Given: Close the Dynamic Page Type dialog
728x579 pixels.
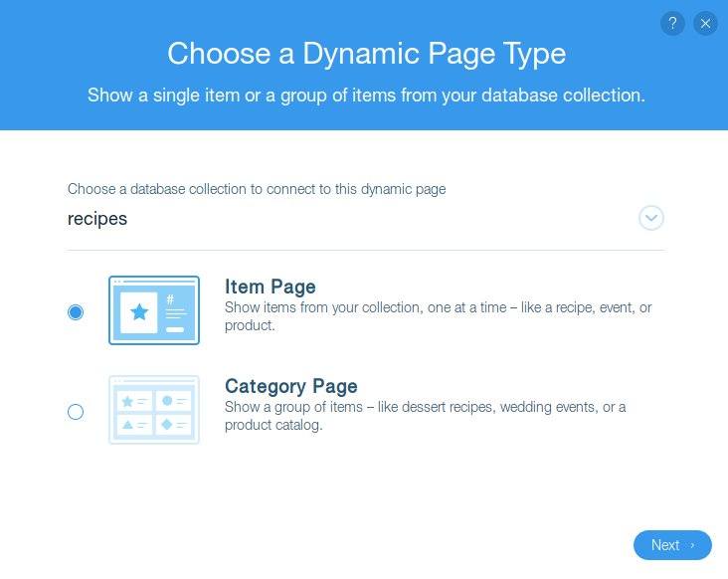Looking at the screenshot, I should [705, 23].
